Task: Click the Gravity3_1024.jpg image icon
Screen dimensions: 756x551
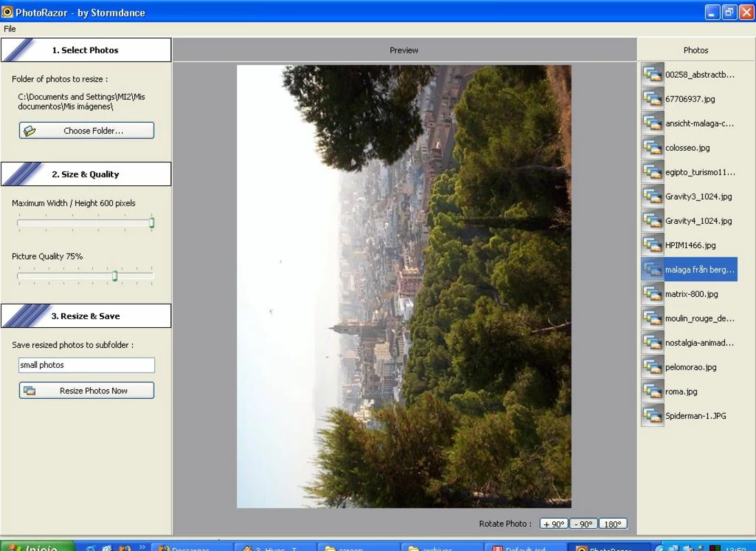Action: coord(652,196)
